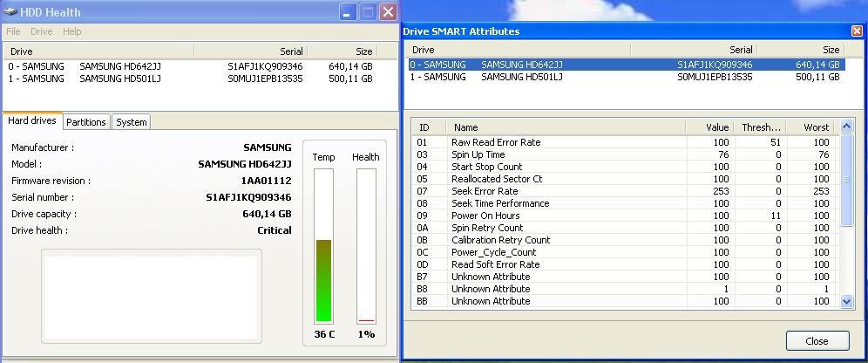Select SAMSUNG HD501LJ drive in HDD Health list
Screen dimensions: 868x363
[192, 79]
